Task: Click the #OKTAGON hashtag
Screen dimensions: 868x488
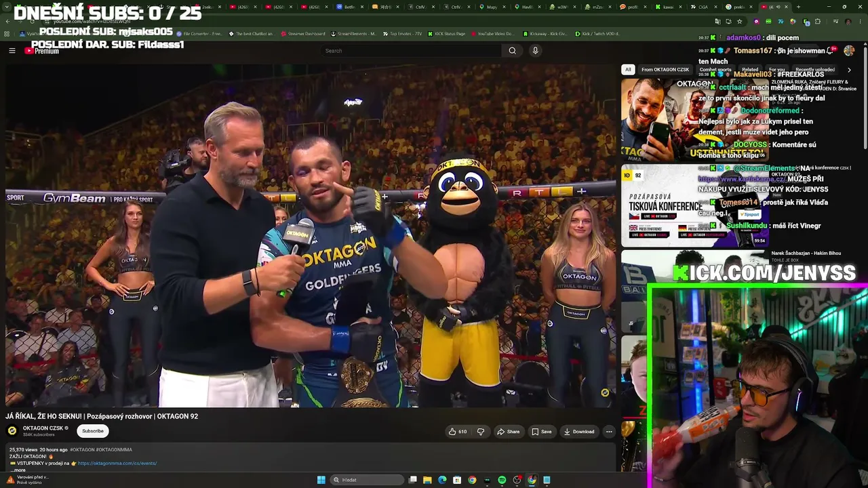Action: click(x=82, y=450)
